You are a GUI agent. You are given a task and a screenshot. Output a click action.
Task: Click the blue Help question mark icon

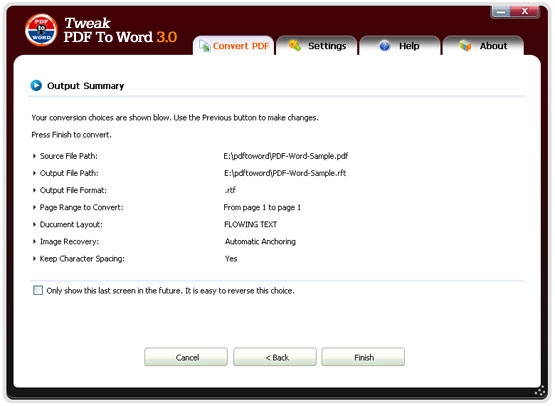[384, 46]
